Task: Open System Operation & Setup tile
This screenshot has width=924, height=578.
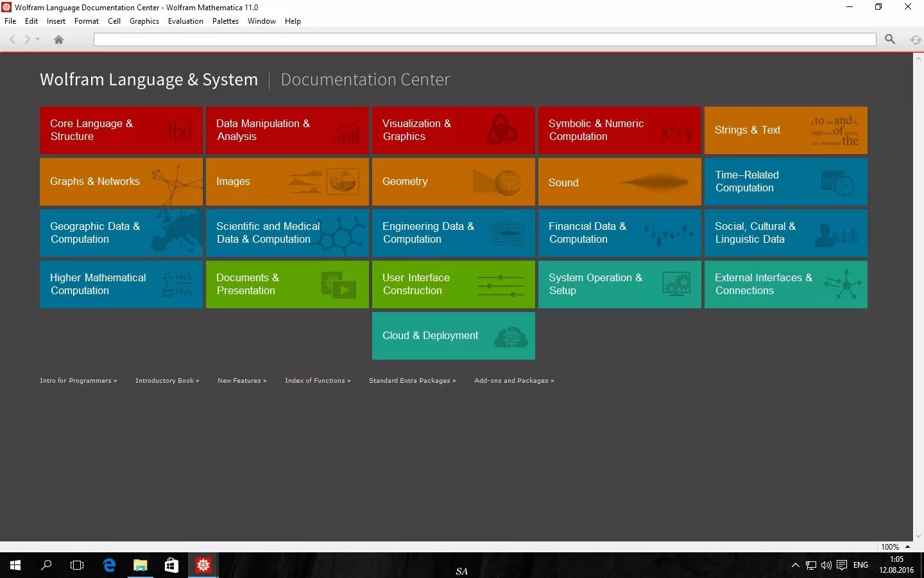Action: point(620,285)
